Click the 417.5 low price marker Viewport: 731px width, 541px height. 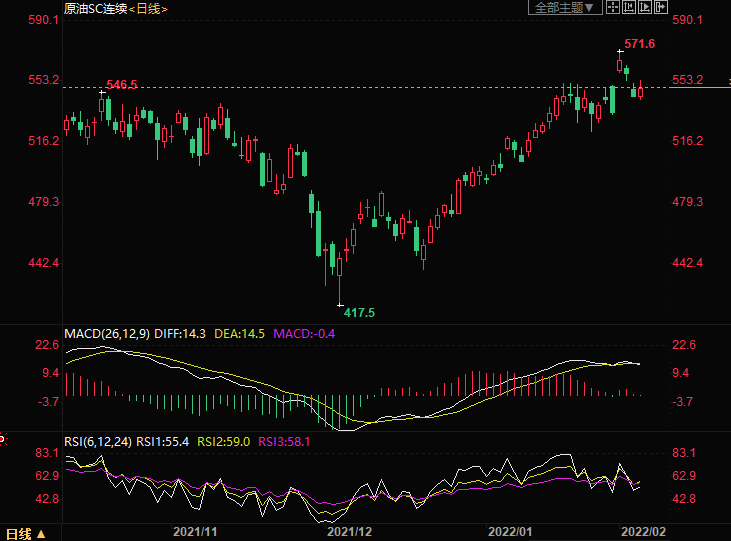click(357, 313)
